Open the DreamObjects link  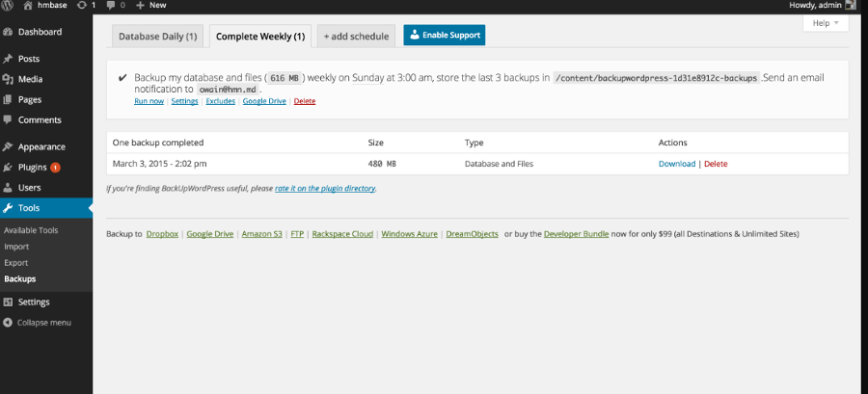(x=473, y=234)
